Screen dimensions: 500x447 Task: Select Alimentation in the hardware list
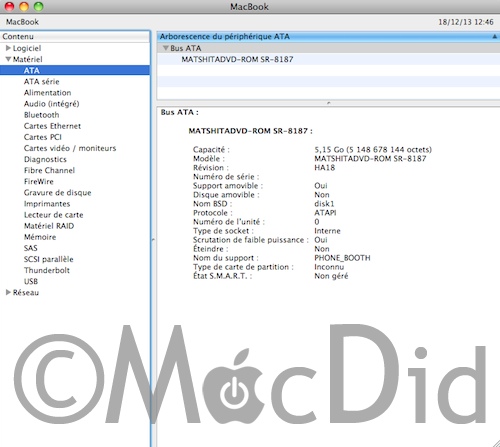point(47,93)
